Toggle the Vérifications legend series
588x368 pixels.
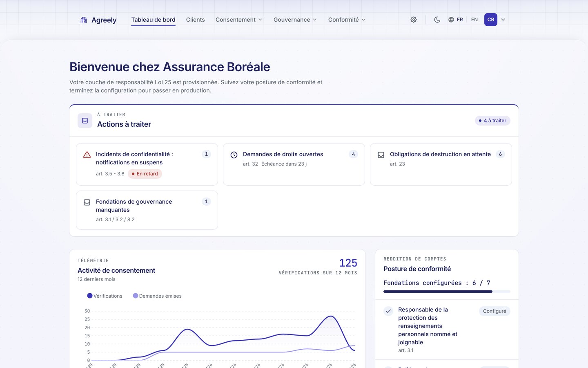[105, 296]
